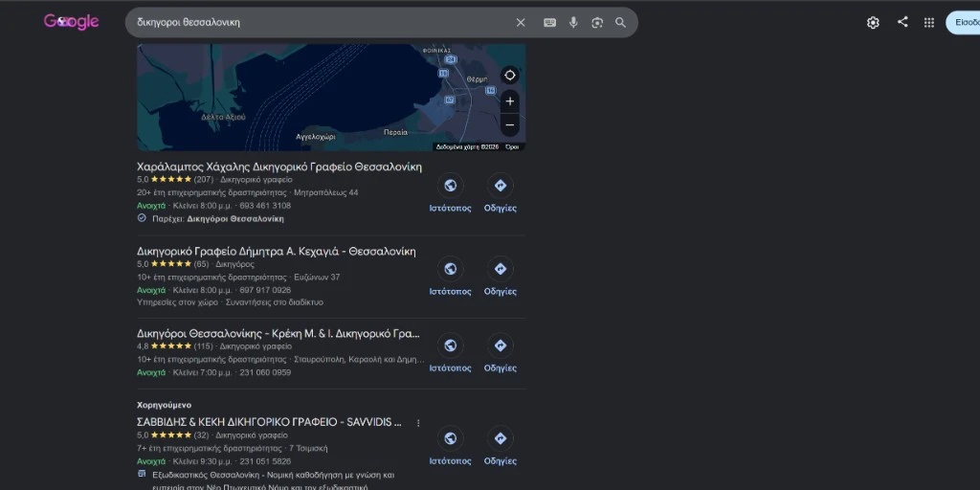
Task: Clear the search query with the X icon
Action: coord(521,23)
